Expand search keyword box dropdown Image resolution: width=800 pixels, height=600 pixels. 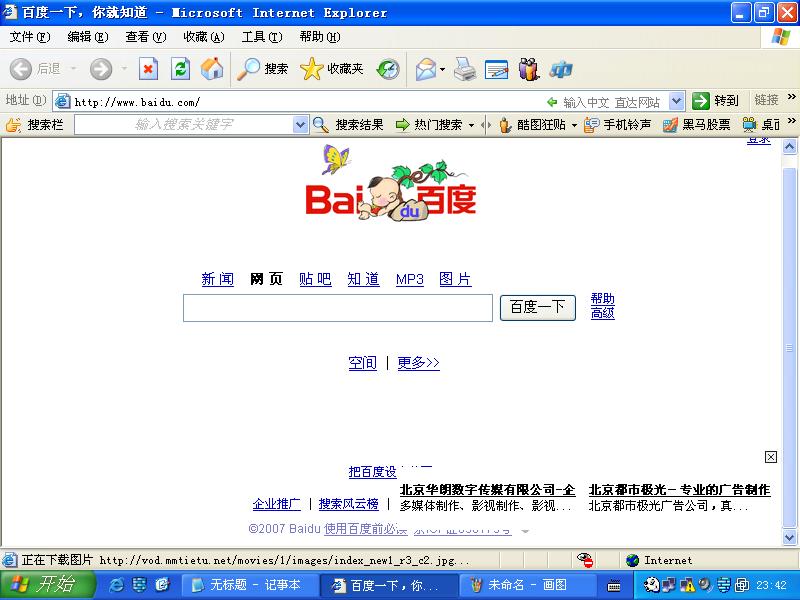[x=301, y=124]
